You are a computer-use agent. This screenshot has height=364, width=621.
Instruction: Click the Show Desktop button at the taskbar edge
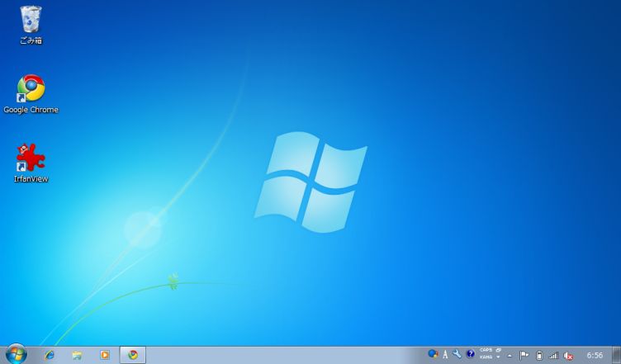616,355
